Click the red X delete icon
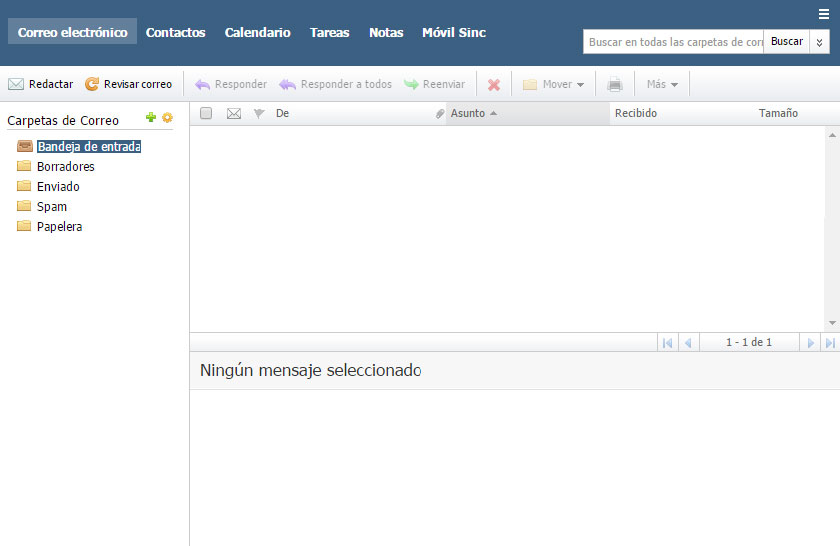840x546 pixels. (493, 85)
